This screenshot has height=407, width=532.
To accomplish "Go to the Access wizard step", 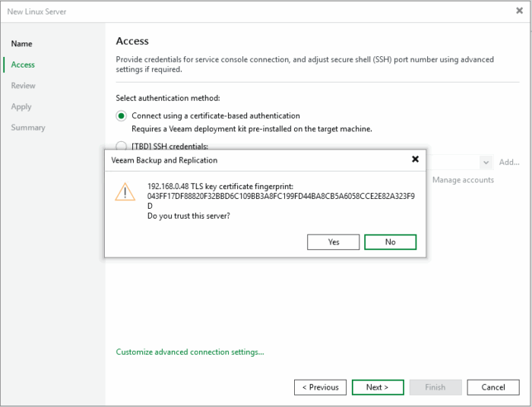I will [23, 65].
